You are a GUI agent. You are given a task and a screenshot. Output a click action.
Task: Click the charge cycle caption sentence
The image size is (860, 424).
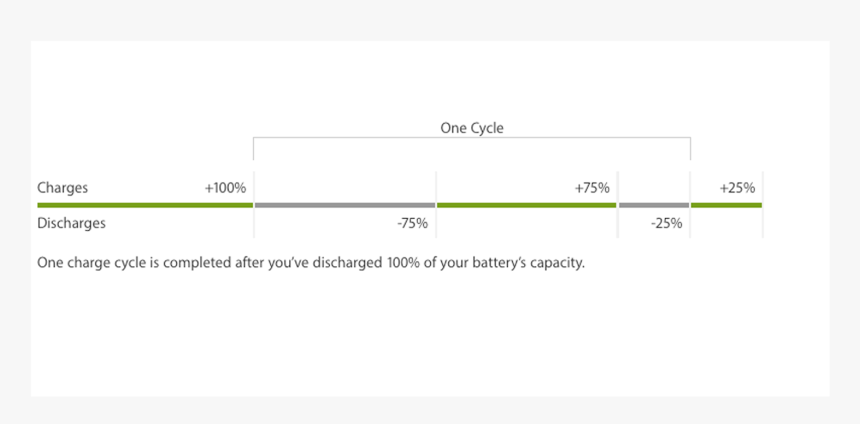(x=311, y=263)
